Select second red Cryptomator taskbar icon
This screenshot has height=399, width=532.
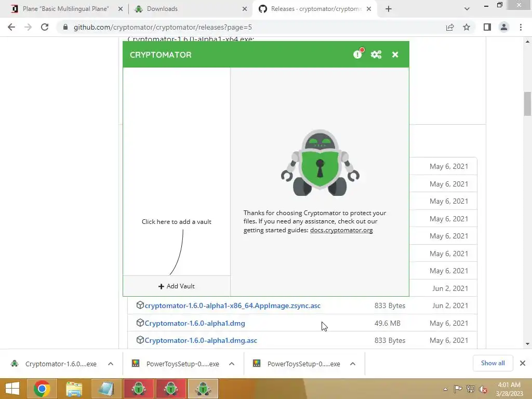(x=170, y=389)
